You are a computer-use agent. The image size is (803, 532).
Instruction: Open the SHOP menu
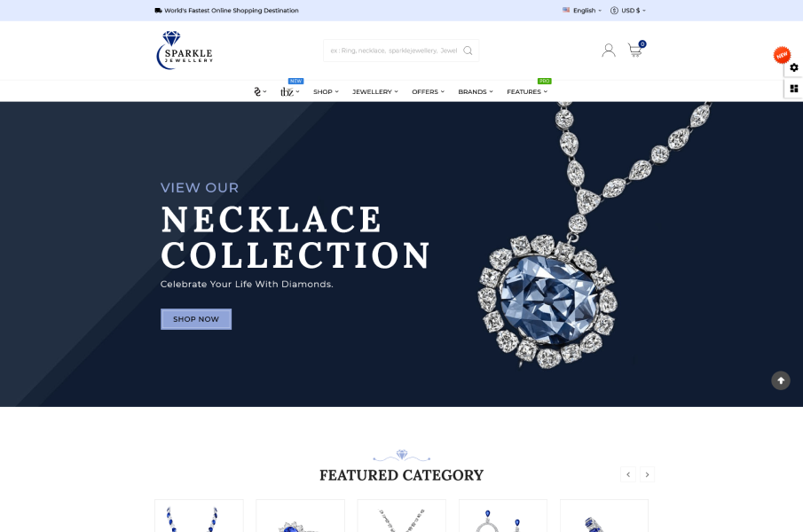click(x=326, y=91)
